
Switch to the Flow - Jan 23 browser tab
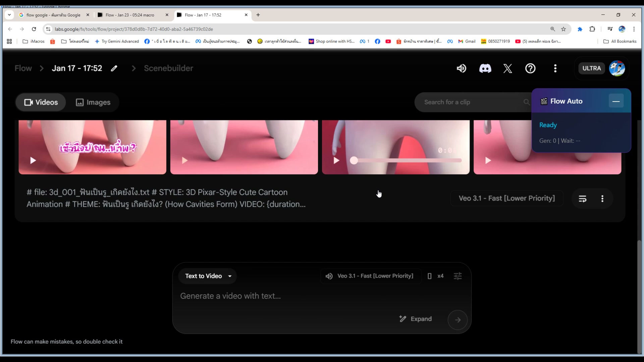click(131, 15)
